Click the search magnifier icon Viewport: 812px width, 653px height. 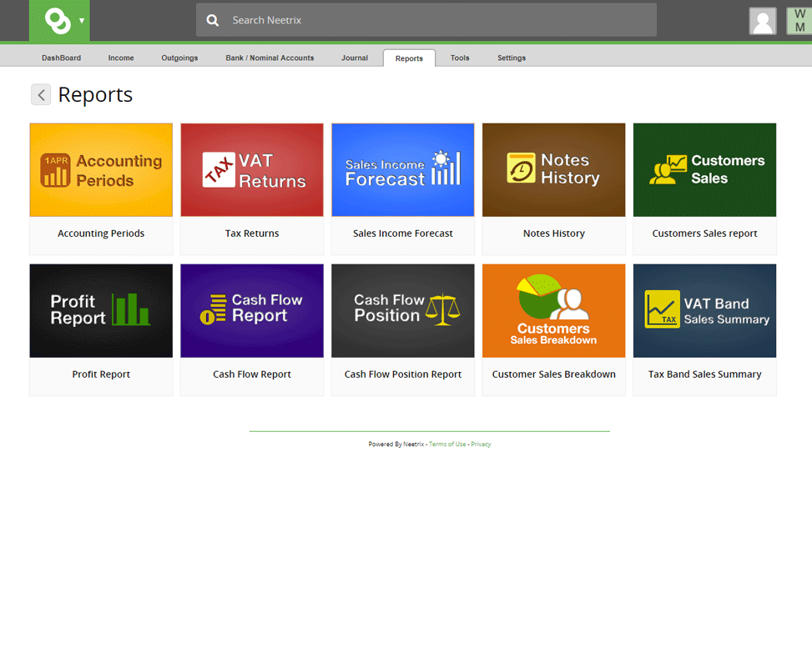tap(212, 20)
